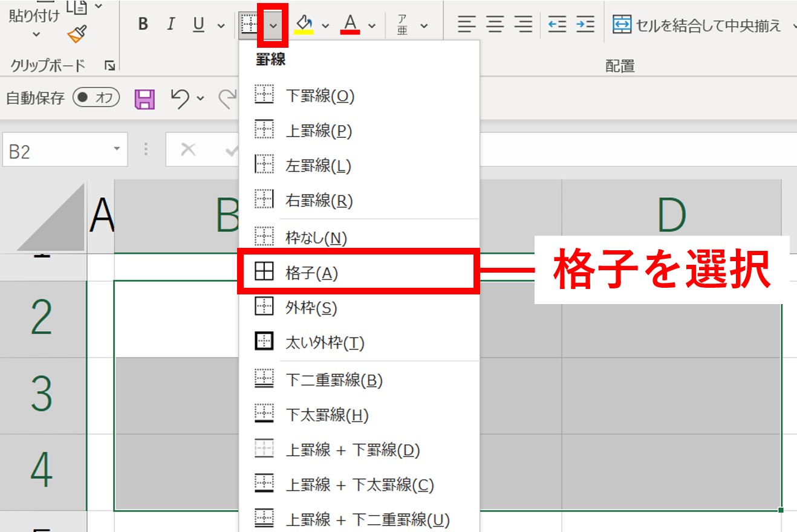The width and height of the screenshot is (797, 532).
Task: Select 格子(A) all borders
Action: [x=359, y=273]
